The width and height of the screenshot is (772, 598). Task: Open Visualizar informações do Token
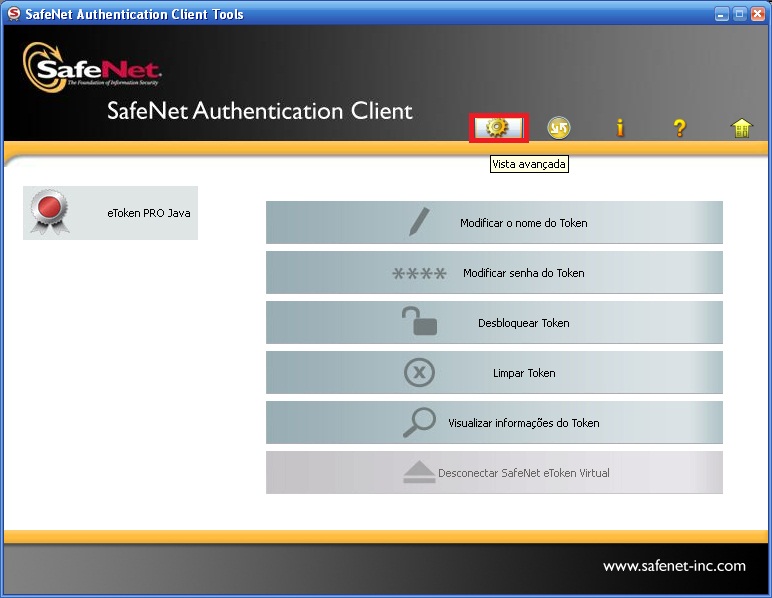(494, 423)
